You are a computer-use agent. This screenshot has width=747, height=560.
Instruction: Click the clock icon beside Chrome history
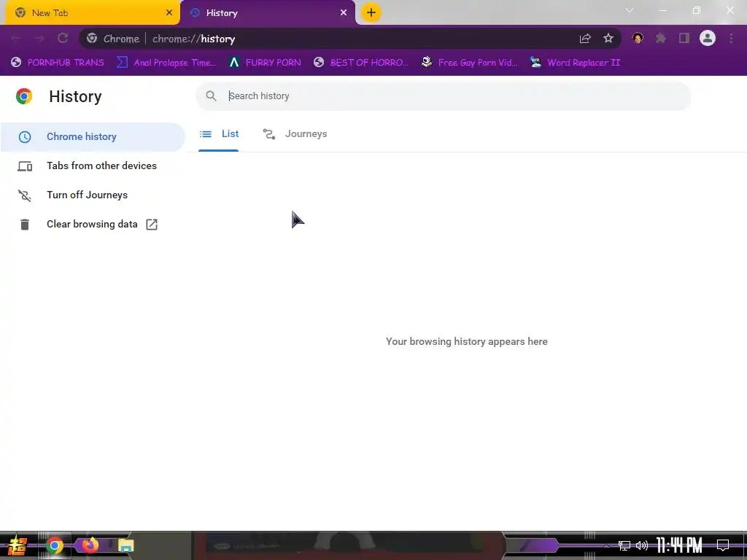tap(25, 137)
